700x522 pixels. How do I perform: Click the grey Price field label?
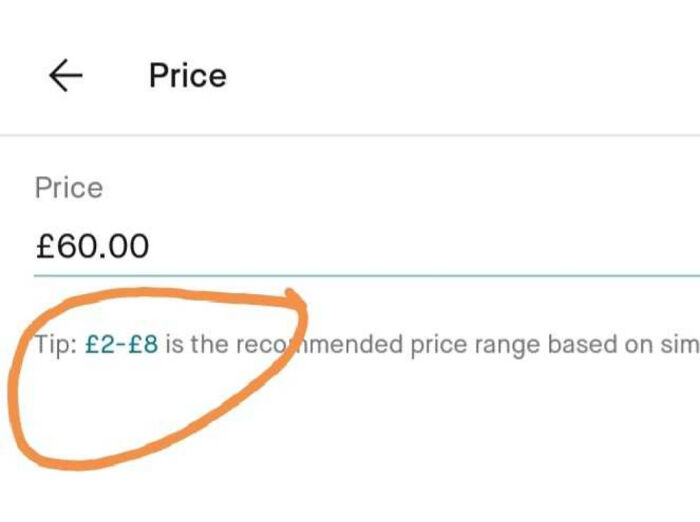(x=68, y=188)
